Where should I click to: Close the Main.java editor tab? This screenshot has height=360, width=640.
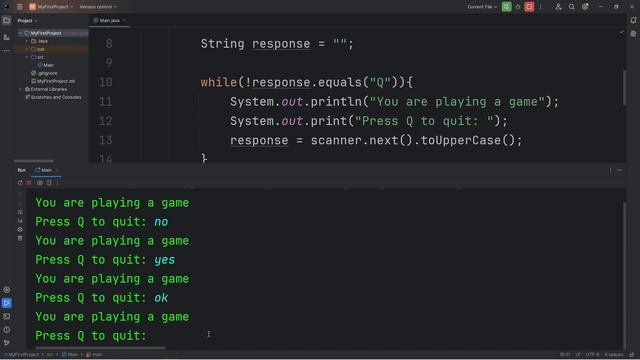click(x=124, y=20)
